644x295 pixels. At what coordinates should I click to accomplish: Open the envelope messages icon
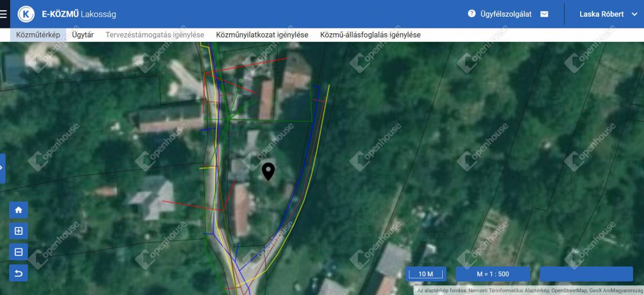pyautogui.click(x=544, y=14)
